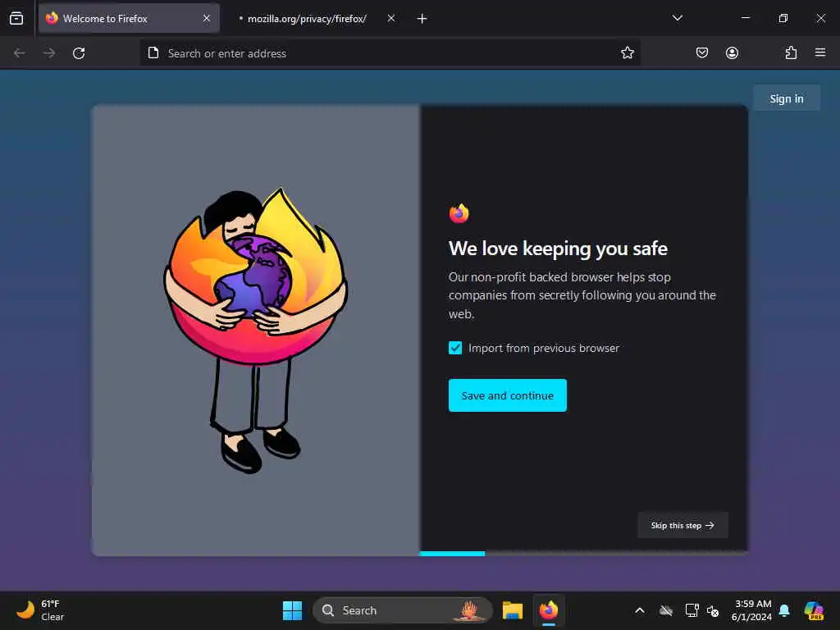The height and width of the screenshot is (630, 840).
Task: Click the Firefox taskbar icon
Action: coord(549,610)
